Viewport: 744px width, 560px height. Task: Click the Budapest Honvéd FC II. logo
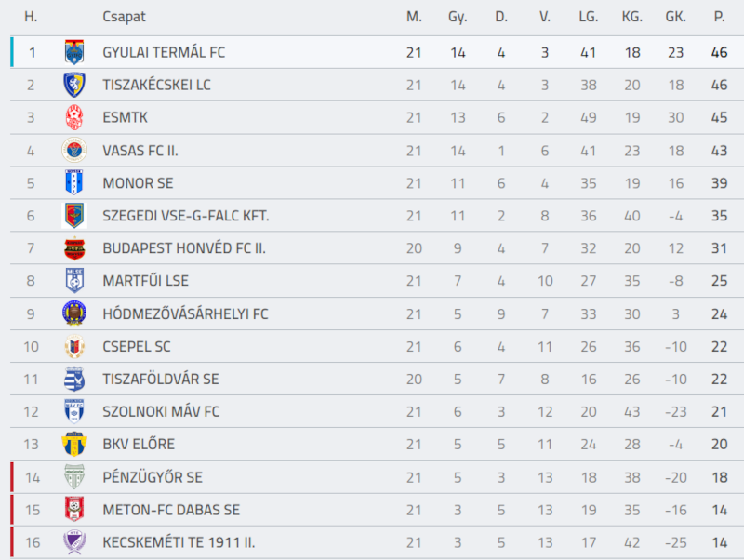(x=74, y=248)
